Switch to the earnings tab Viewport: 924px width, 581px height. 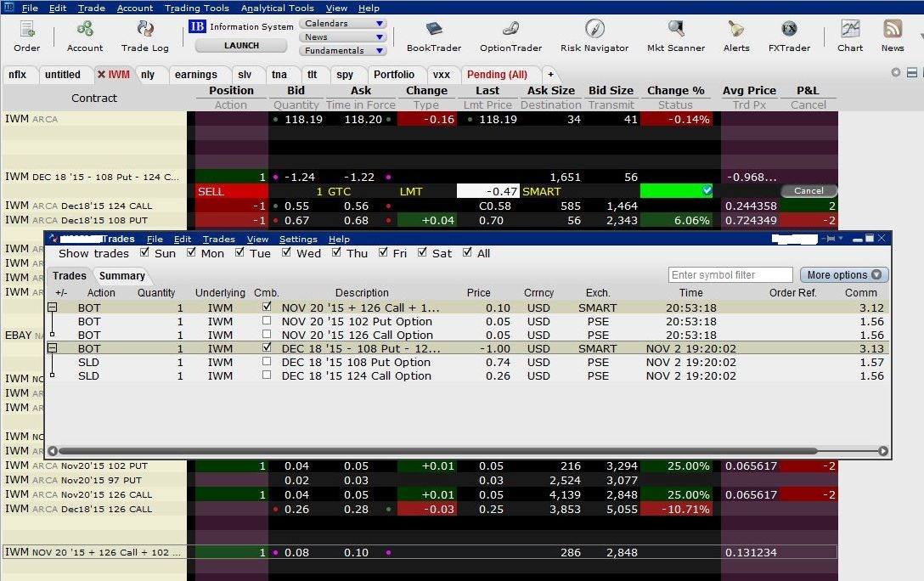[195, 75]
